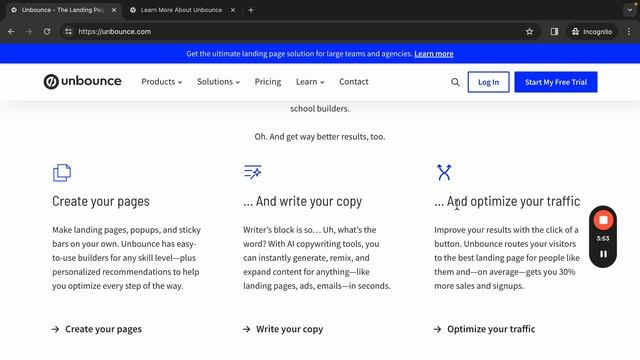The height and width of the screenshot is (360, 640).
Task: Expand the Solutions dropdown menu
Action: 218,82
